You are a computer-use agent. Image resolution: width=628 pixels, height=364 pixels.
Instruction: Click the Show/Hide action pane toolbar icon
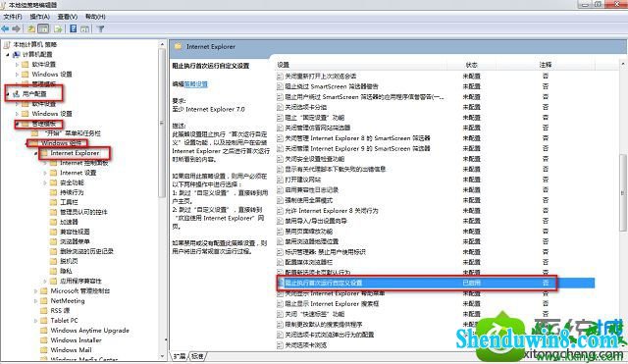[x=85, y=28]
